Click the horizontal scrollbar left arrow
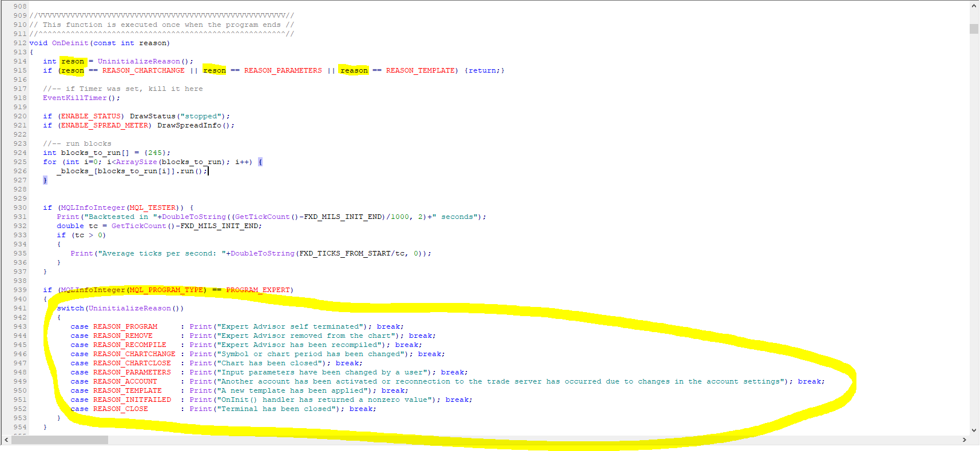Image resolution: width=980 pixels, height=451 pixels. pyautogui.click(x=6, y=440)
